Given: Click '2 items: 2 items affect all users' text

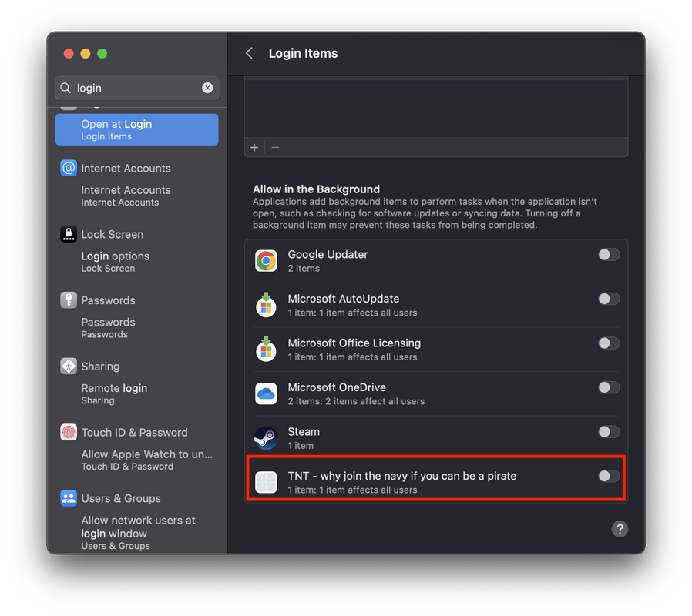Looking at the screenshot, I should click(x=356, y=401).
